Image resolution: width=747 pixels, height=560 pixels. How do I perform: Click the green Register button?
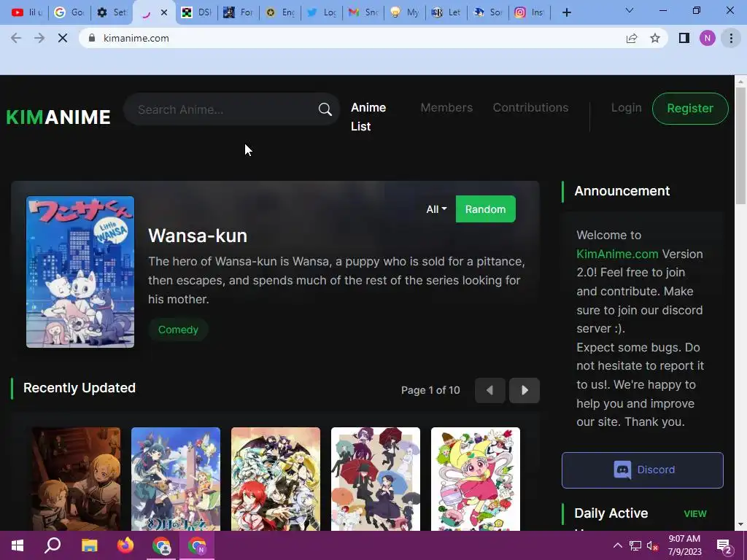pyautogui.click(x=690, y=109)
